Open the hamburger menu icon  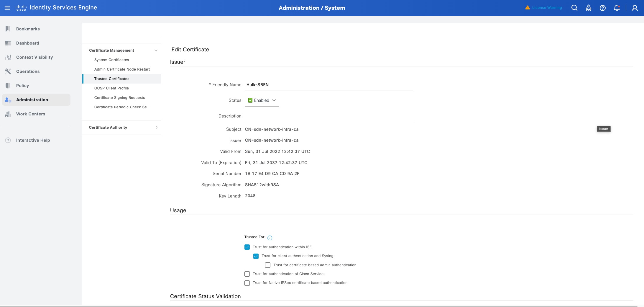8,7
